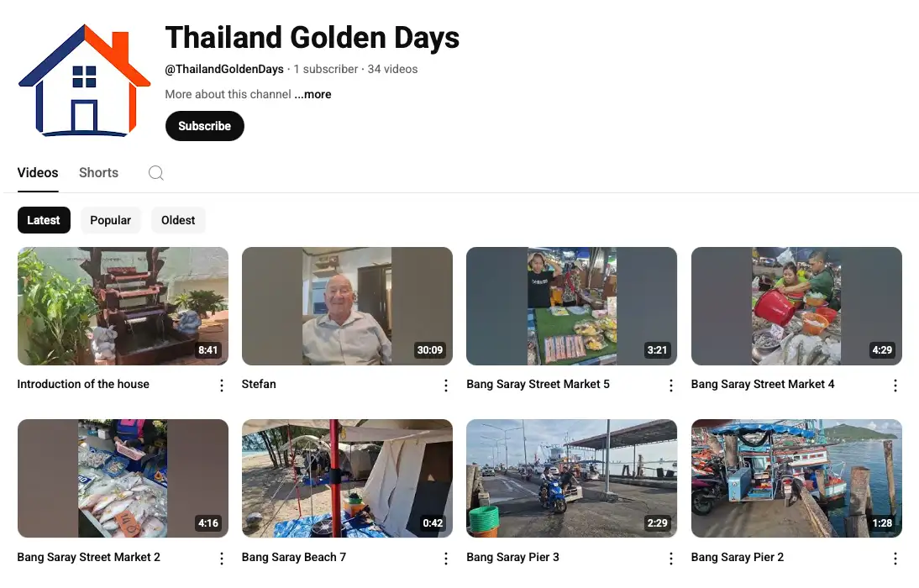The height and width of the screenshot is (588, 919).
Task: Open more actions for Bang Saray Street Market 5
Action: (x=671, y=386)
